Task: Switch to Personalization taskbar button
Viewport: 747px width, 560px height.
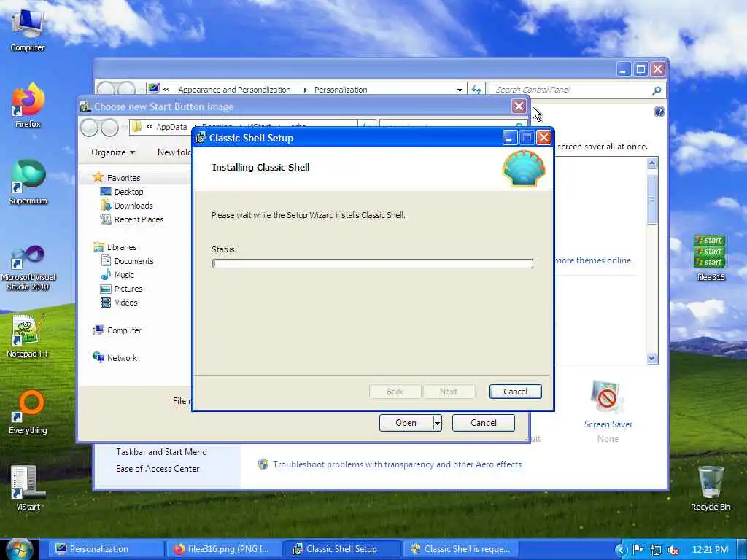Action: (x=106, y=549)
